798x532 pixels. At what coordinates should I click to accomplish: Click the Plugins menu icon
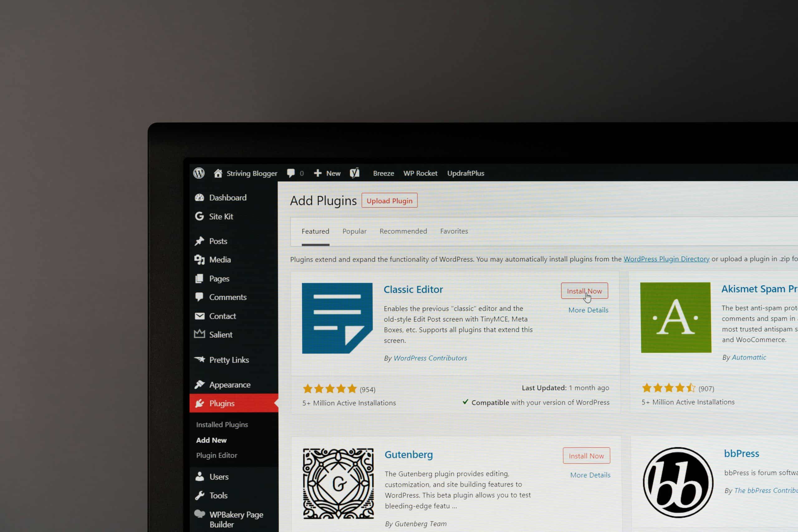199,403
